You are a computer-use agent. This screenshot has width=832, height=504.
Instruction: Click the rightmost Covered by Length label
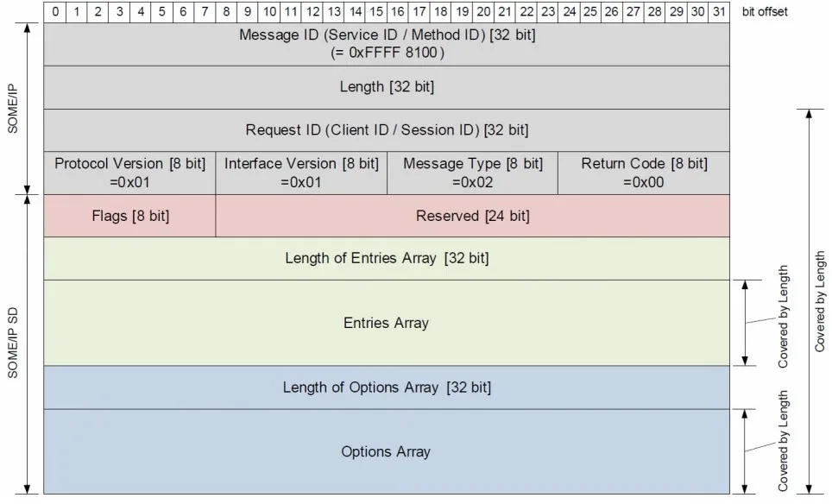tap(820, 300)
